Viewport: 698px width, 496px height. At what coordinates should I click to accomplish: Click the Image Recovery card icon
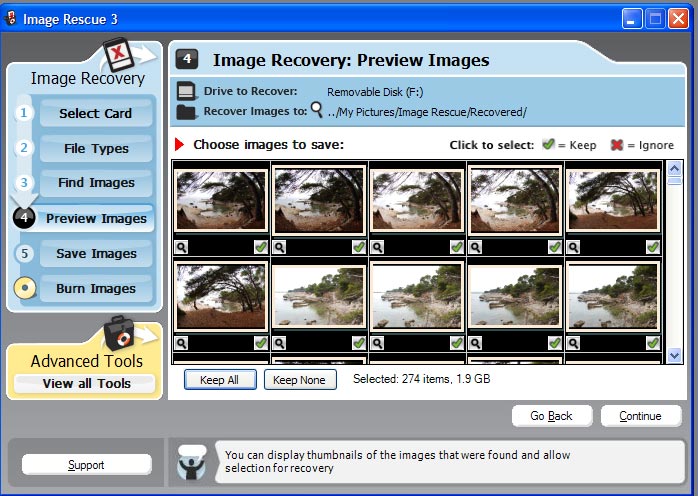[118, 55]
